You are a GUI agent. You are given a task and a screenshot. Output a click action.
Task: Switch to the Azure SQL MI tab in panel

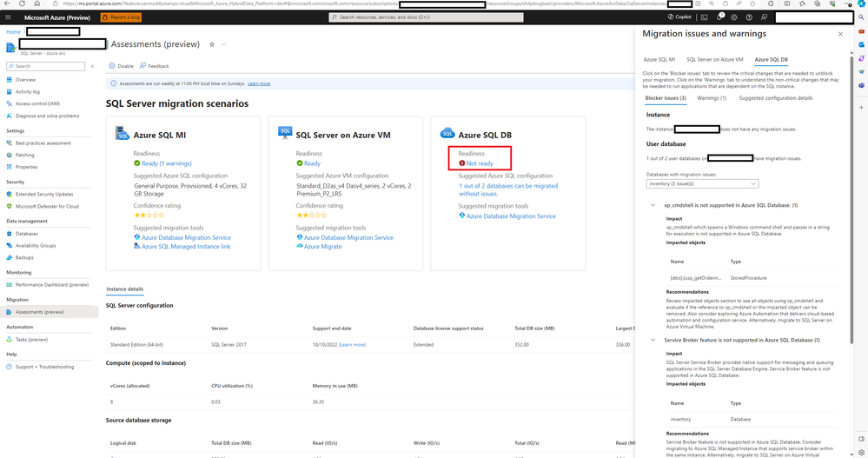point(659,59)
